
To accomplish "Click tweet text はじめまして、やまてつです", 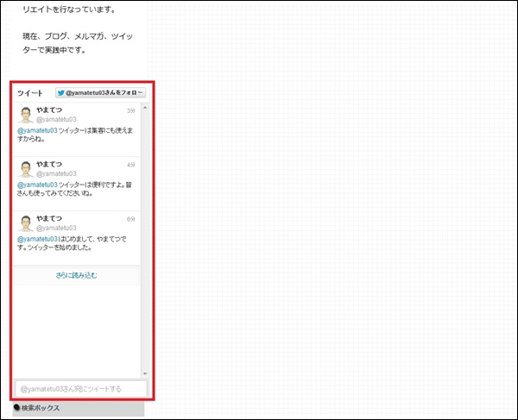I will (72, 243).
